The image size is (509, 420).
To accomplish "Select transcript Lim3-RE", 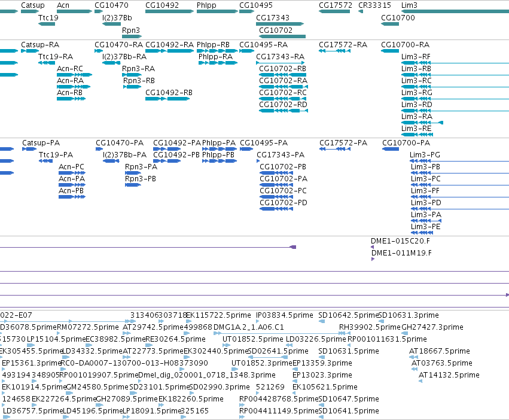I will point(417,135).
